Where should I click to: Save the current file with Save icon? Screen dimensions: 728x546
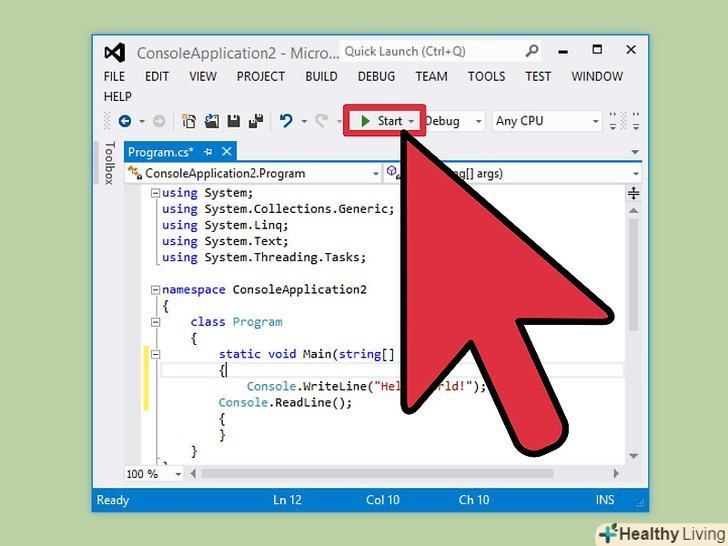click(x=234, y=121)
